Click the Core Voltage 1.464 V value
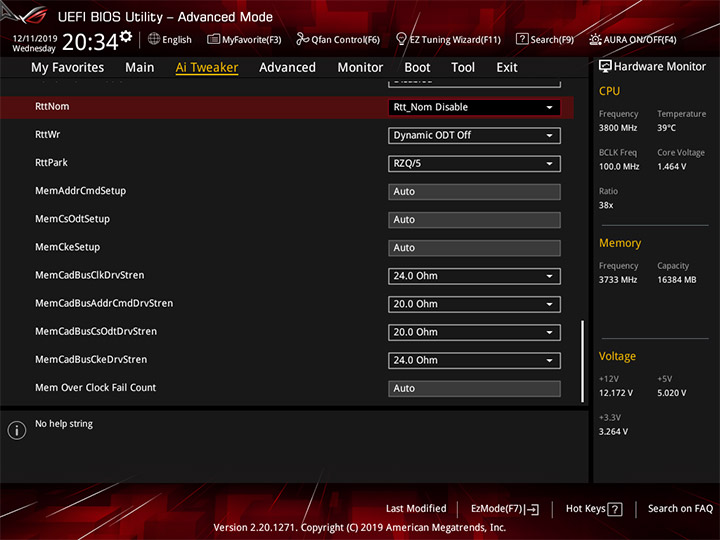The image size is (720, 540). [671, 167]
